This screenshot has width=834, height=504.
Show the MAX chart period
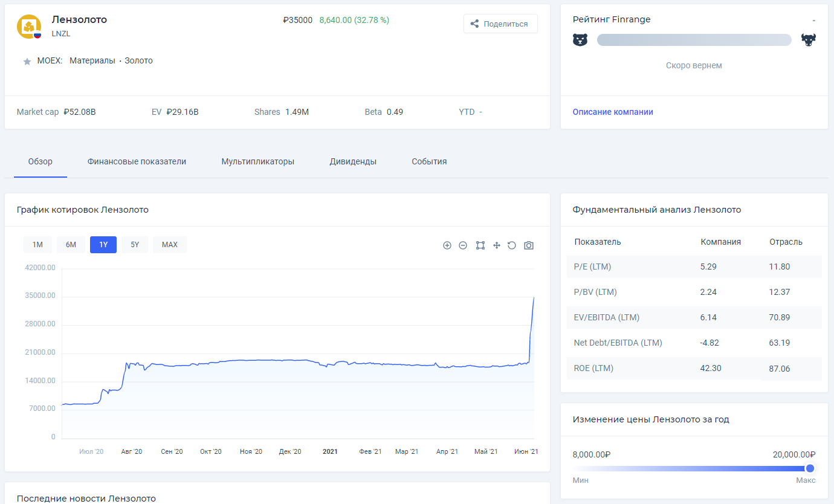point(170,245)
